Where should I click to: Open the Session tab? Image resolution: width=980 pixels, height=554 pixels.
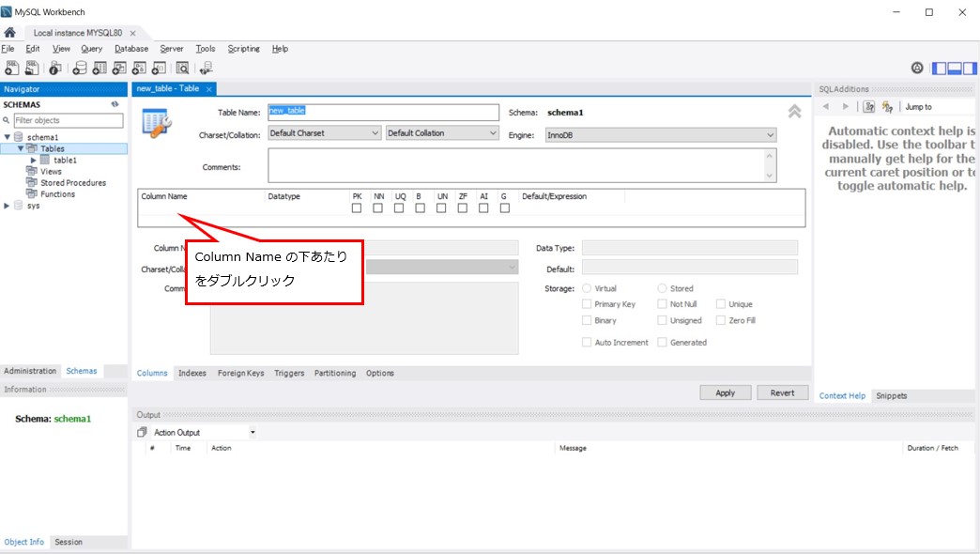pos(69,542)
